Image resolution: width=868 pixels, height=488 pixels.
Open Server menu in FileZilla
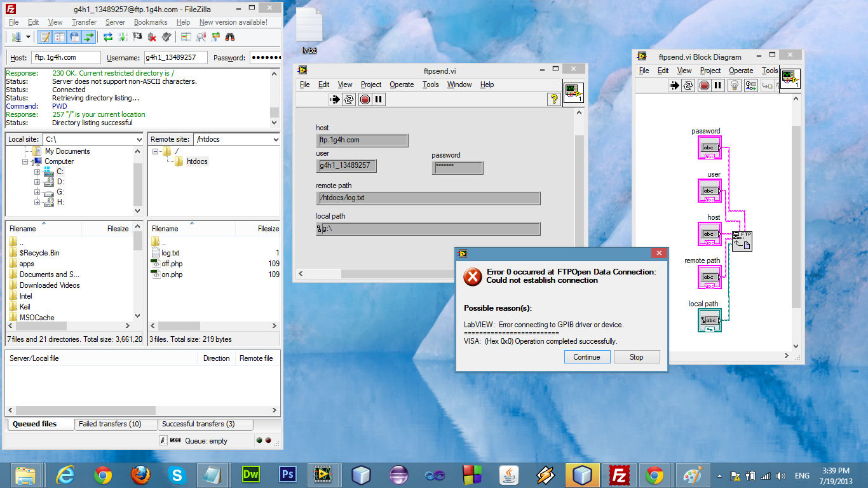pos(115,22)
